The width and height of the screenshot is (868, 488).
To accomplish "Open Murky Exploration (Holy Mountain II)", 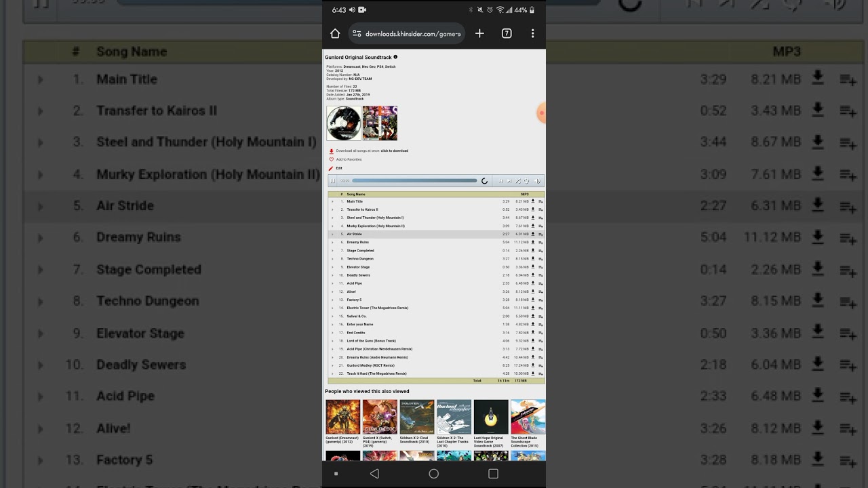I will pos(376,226).
